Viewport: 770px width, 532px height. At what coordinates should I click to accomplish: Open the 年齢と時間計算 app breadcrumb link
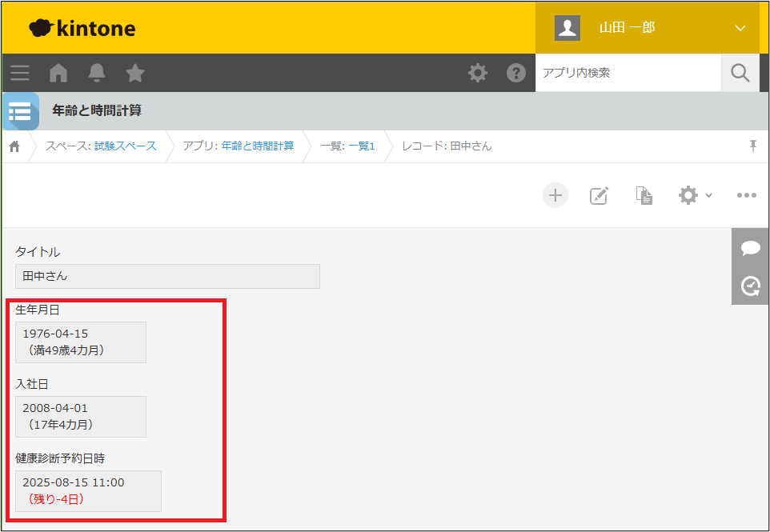(257, 146)
